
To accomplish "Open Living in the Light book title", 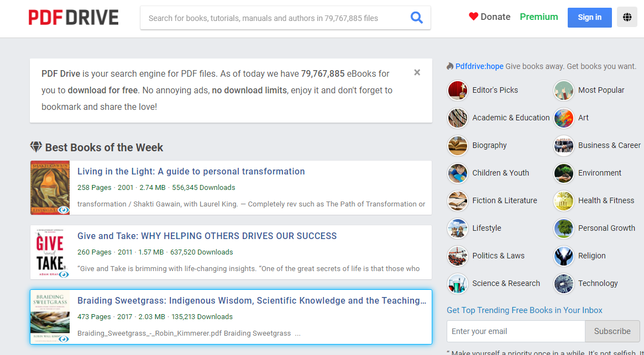I will coord(191,172).
